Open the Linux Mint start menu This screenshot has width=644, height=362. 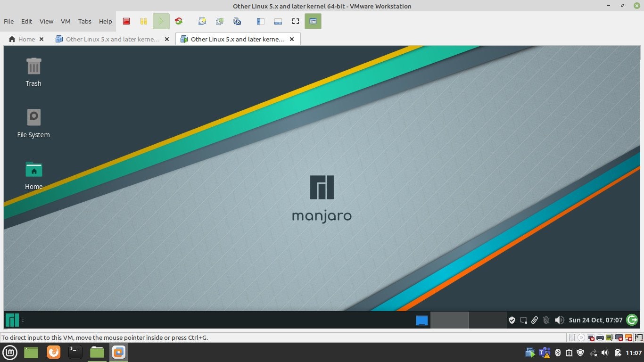tap(10, 352)
